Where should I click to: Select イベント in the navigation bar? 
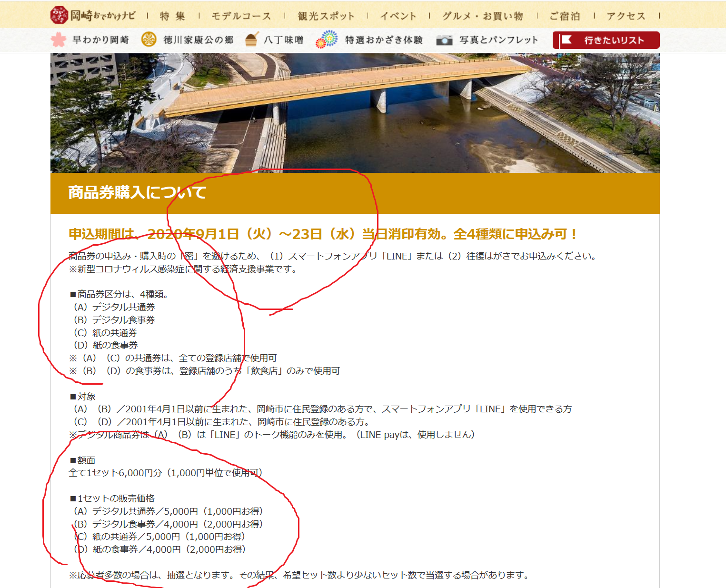coord(398,16)
